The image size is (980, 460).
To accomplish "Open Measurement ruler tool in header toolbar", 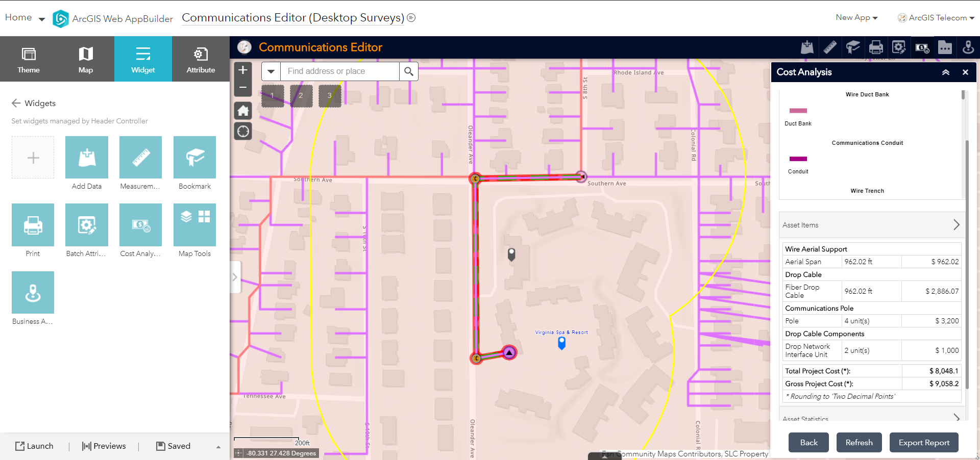I will 830,47.
